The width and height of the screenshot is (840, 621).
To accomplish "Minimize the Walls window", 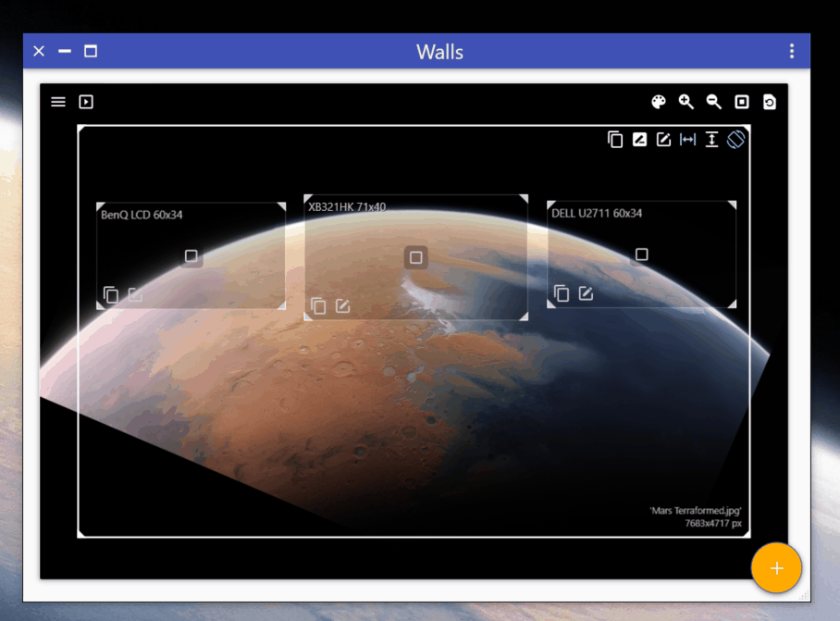I will click(65, 52).
